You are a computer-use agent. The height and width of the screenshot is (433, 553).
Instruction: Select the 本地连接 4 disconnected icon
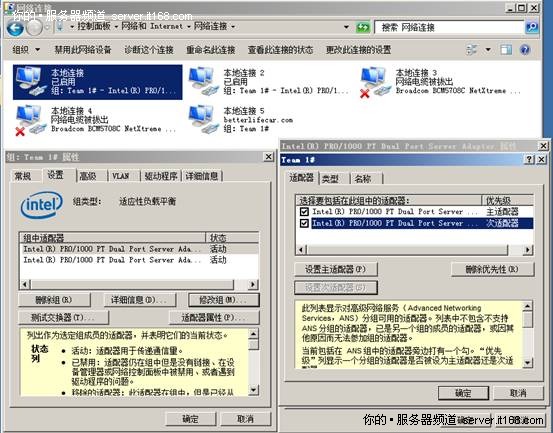point(31,120)
